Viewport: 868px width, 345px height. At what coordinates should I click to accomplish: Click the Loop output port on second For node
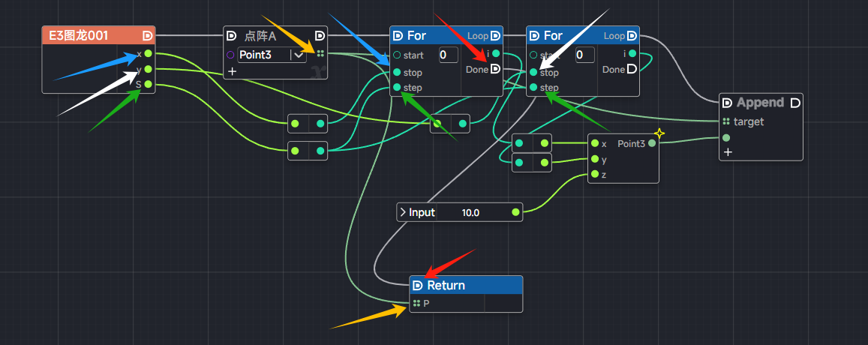point(632,35)
